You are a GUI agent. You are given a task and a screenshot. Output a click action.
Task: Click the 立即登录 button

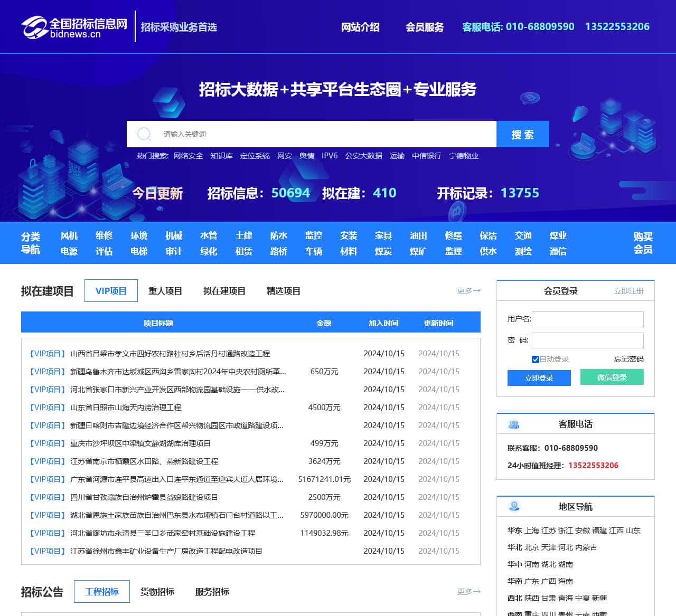(x=539, y=378)
